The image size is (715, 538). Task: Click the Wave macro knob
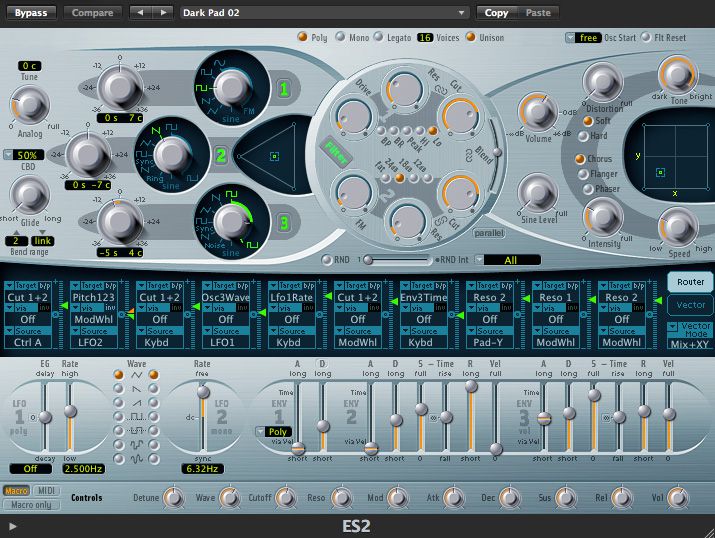(x=229, y=497)
